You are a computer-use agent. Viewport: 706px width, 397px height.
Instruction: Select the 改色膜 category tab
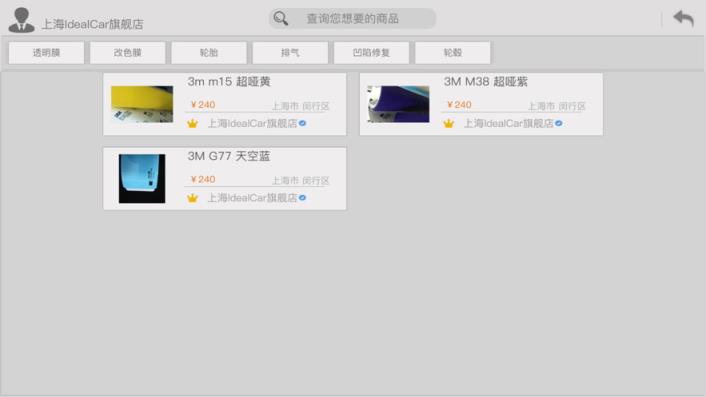point(127,53)
